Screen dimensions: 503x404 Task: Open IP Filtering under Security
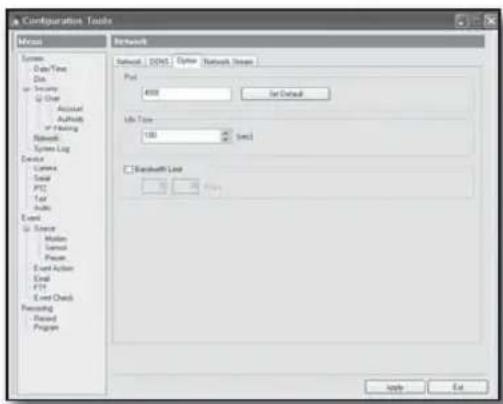[x=62, y=128]
